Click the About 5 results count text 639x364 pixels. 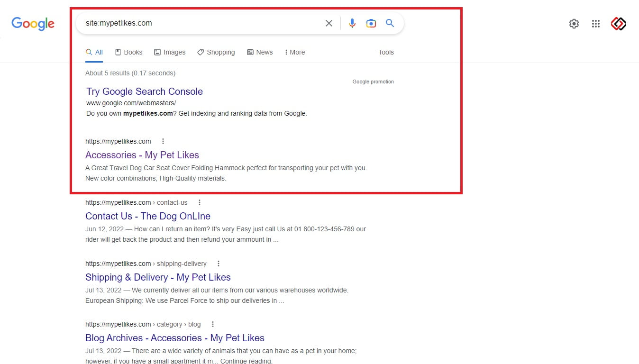click(130, 73)
